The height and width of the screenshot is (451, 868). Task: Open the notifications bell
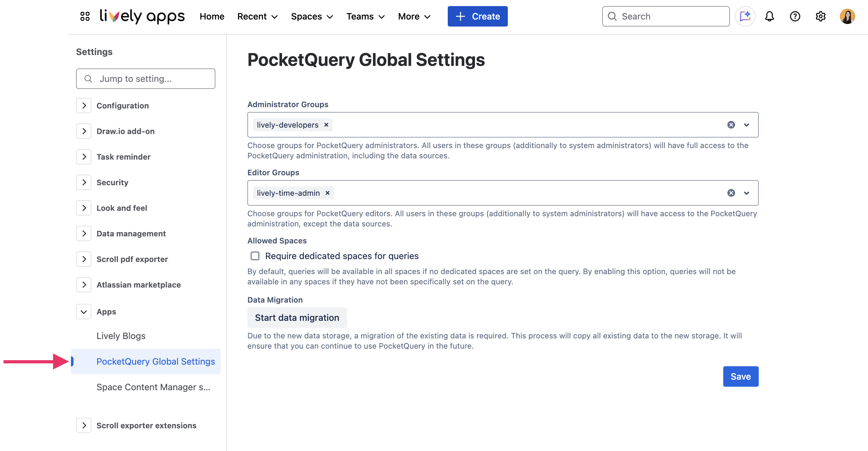pyautogui.click(x=770, y=16)
